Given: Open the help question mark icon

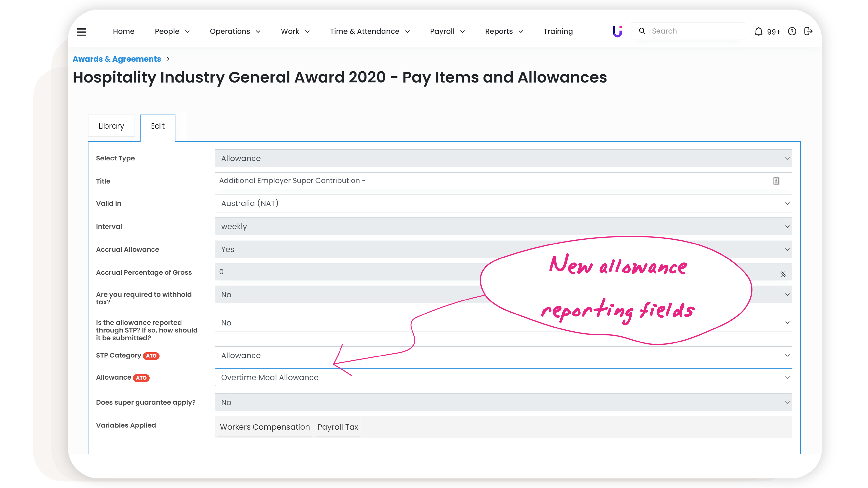Looking at the screenshot, I should point(792,31).
